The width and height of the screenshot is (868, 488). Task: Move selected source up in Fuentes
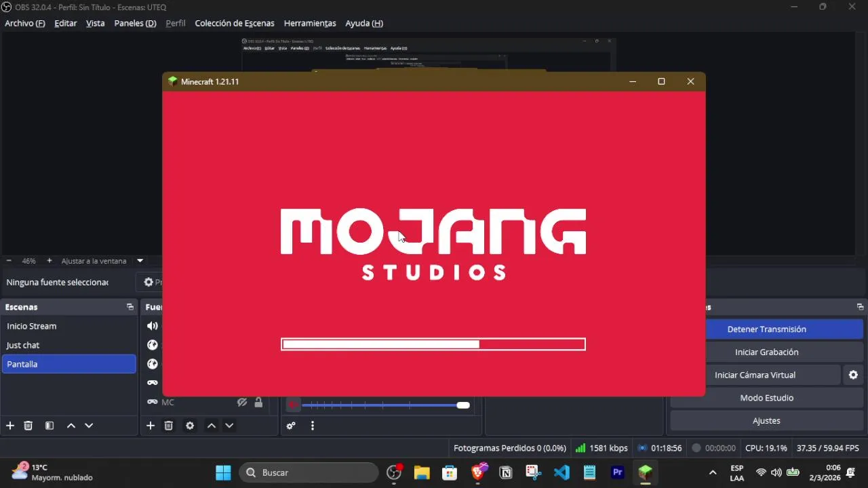[x=211, y=426]
